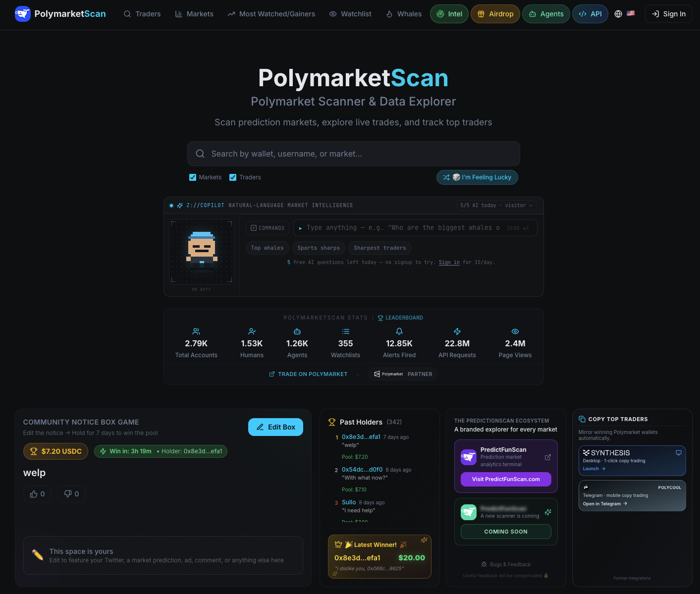Click the Past Holders trophy icon
The image size is (700, 594).
(x=332, y=422)
